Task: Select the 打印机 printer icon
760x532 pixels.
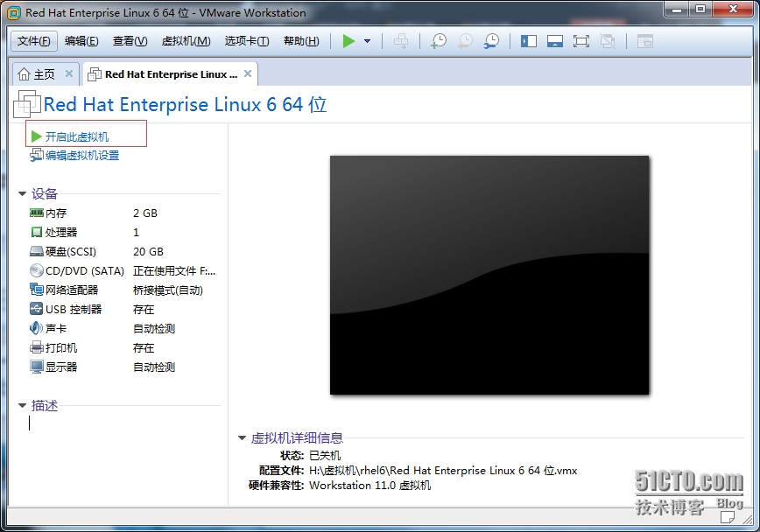Action: (x=37, y=347)
